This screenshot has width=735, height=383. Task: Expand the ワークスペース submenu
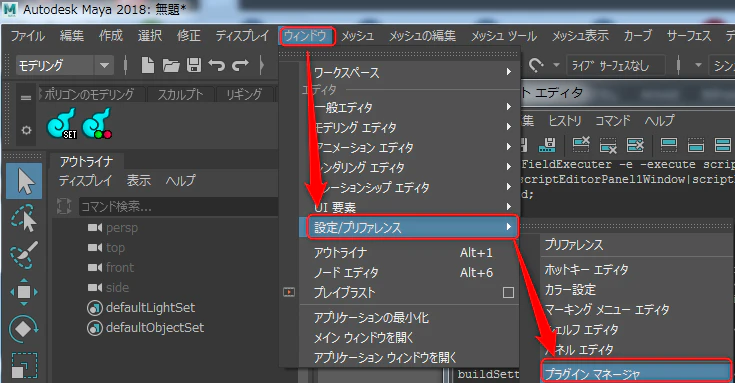click(409, 72)
